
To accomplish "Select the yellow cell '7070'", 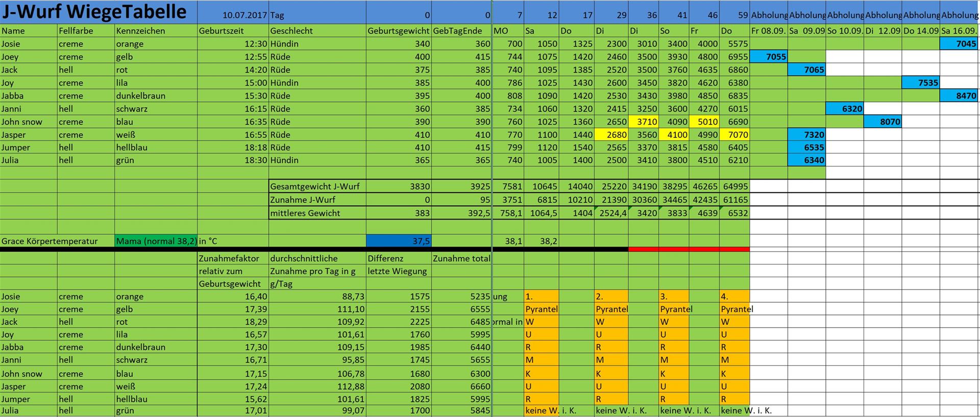I will pos(735,135).
